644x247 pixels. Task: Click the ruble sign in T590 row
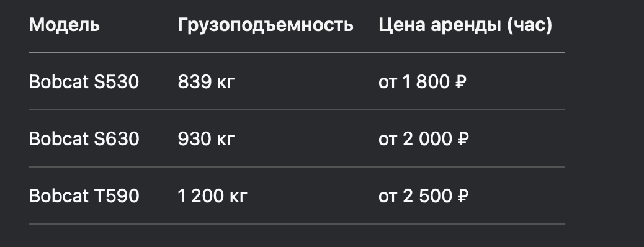(x=463, y=196)
